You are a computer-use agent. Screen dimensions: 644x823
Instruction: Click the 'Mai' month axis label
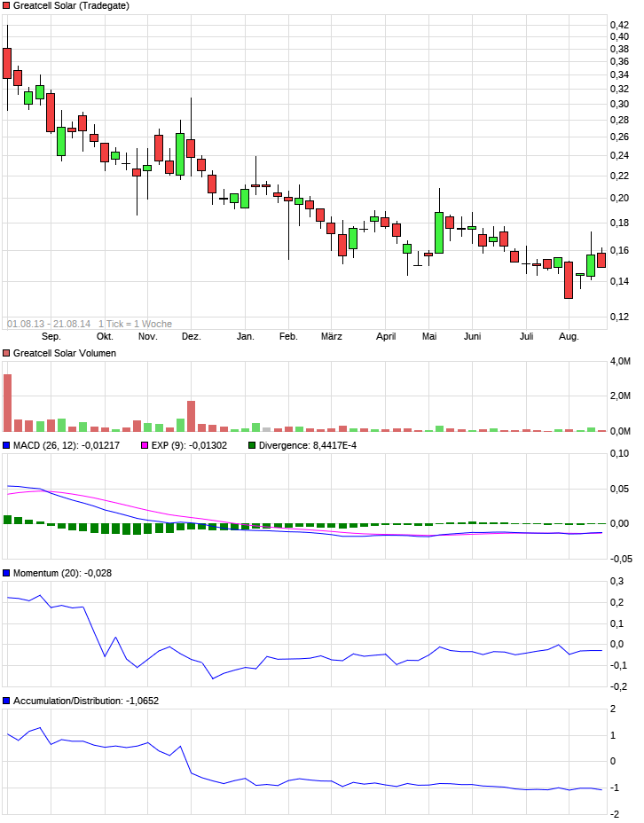coord(429,336)
